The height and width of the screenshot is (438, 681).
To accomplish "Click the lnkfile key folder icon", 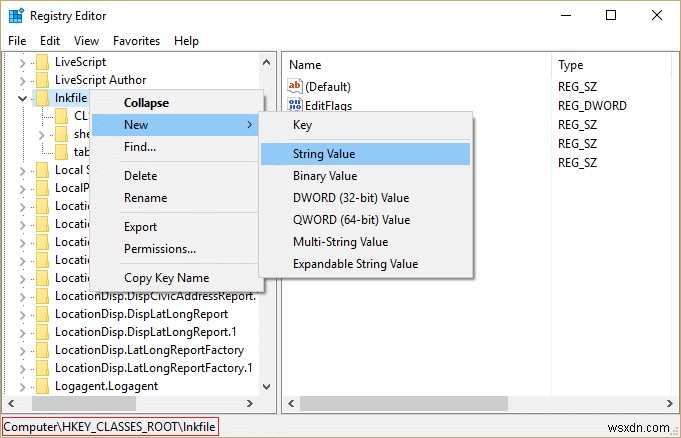I will [42, 98].
